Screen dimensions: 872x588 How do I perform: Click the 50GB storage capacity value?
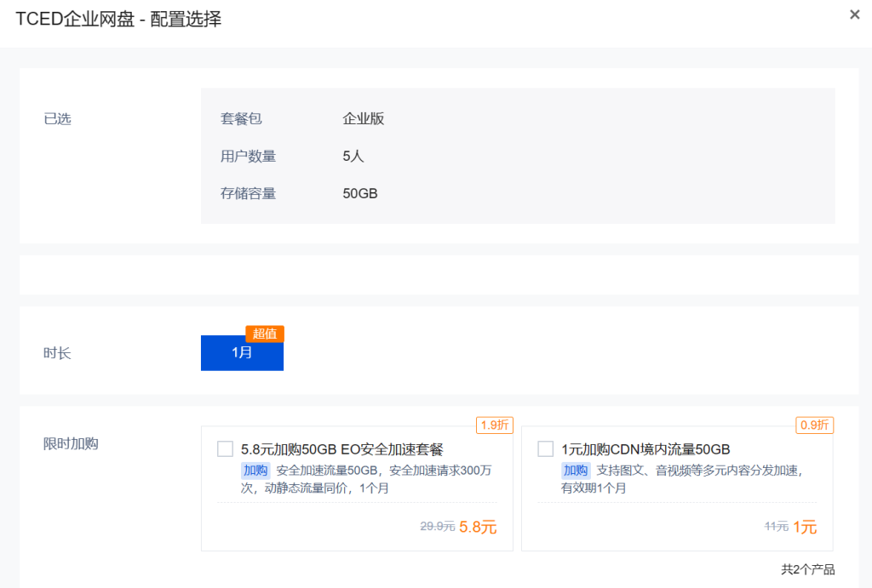pyautogui.click(x=360, y=194)
